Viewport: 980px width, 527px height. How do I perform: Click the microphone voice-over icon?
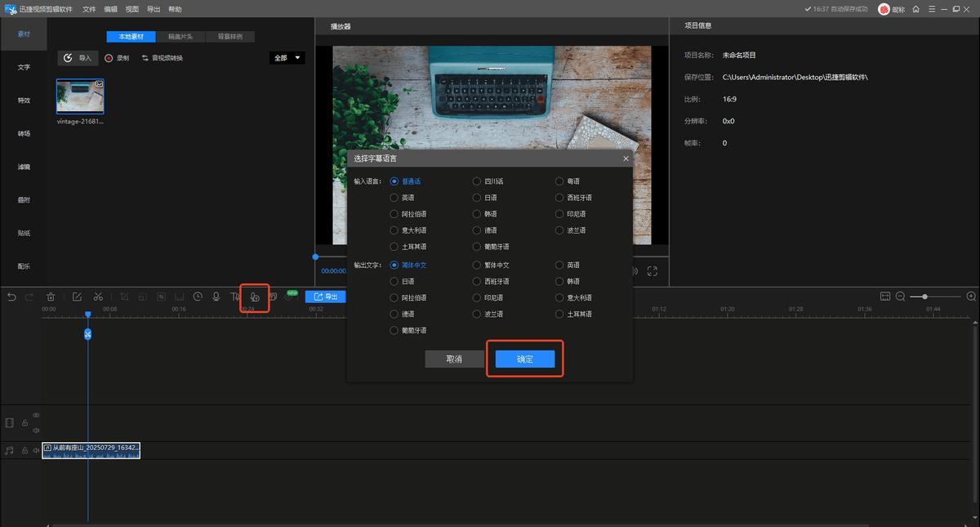tap(216, 297)
